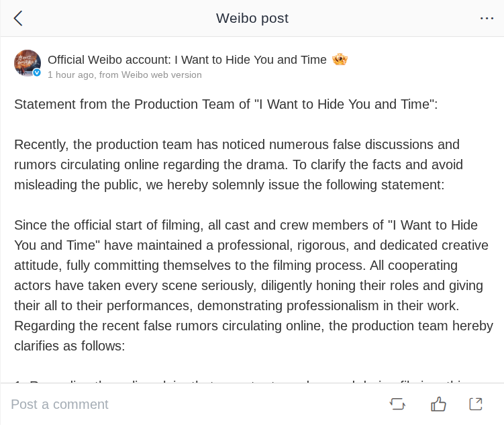Click the 'Statement from the Production Team' heading line
504x425 pixels.
coord(225,104)
